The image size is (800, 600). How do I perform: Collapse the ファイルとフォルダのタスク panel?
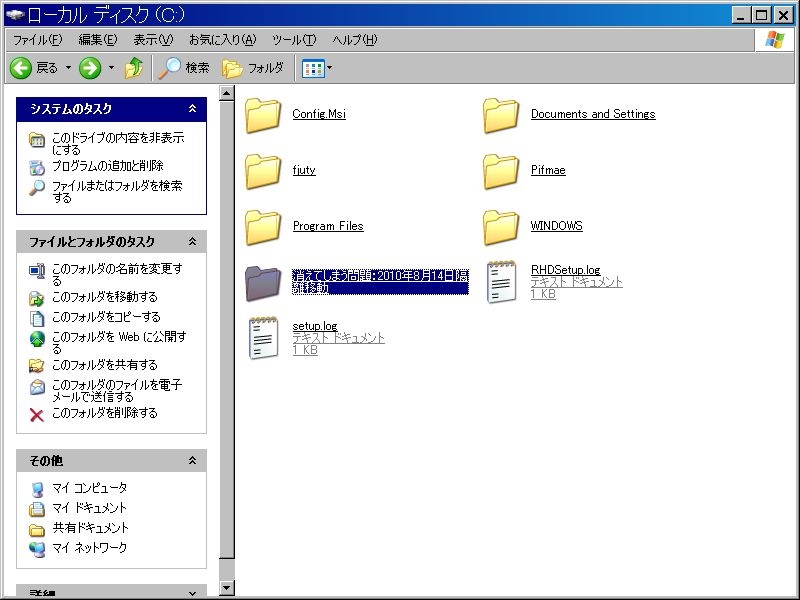192,241
